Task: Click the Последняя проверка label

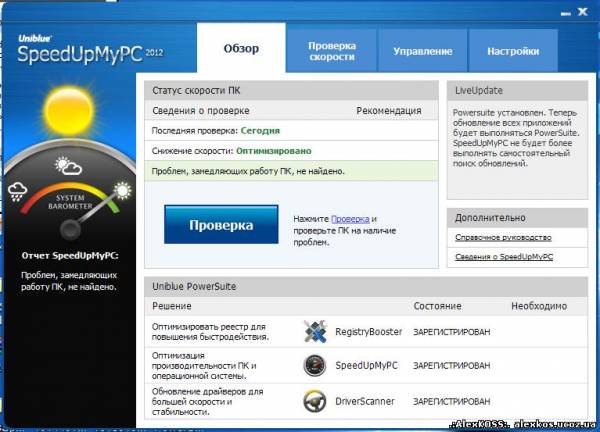Action: click(x=194, y=131)
